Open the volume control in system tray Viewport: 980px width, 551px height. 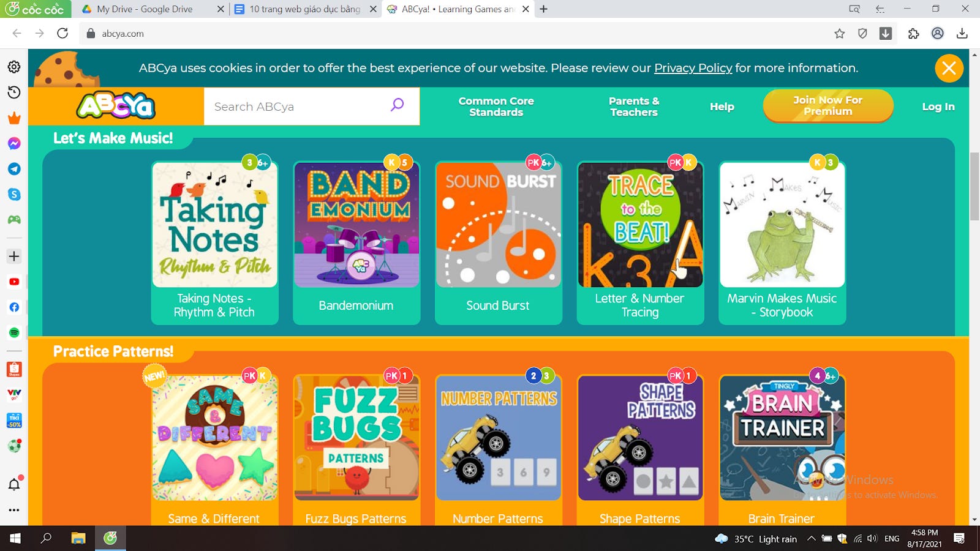[872, 539]
